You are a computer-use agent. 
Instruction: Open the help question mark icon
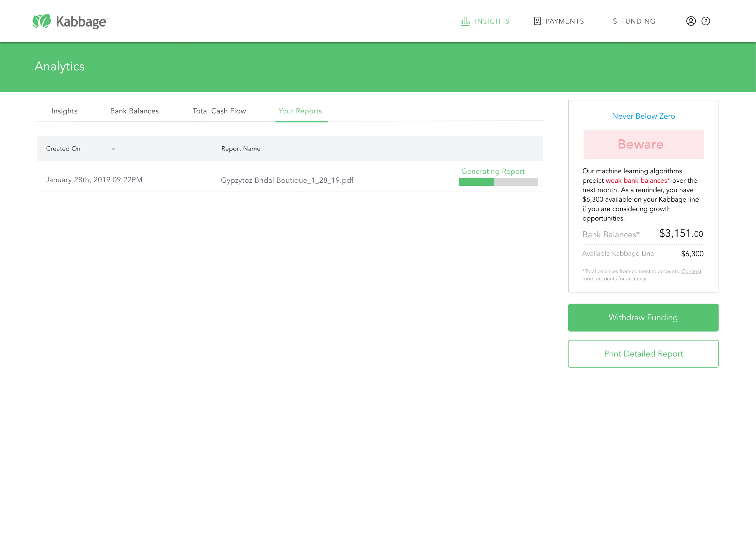point(706,21)
